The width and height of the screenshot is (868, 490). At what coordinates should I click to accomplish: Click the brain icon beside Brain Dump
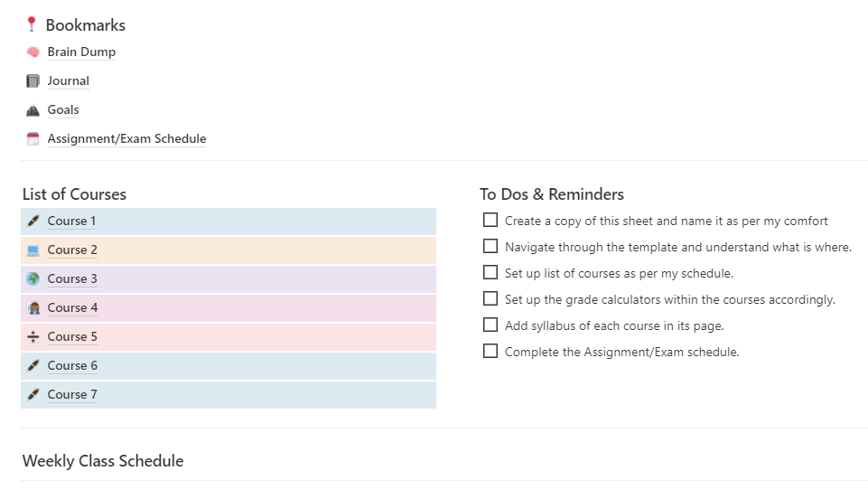pyautogui.click(x=33, y=52)
